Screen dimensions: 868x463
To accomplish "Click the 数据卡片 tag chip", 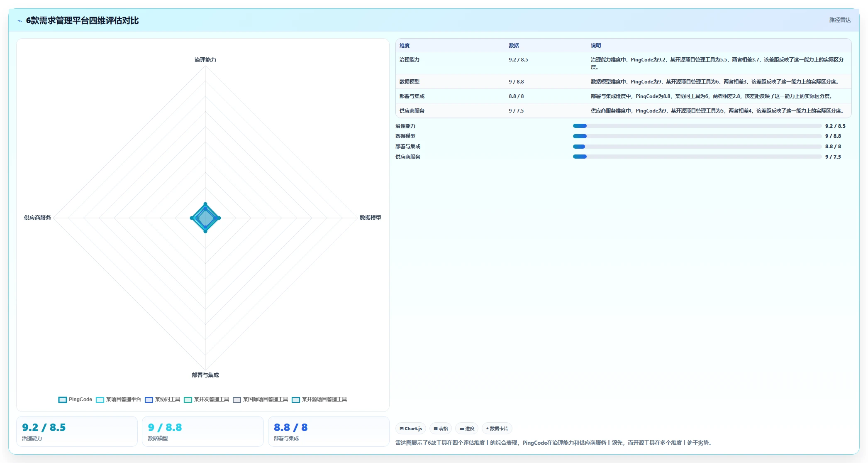I will [497, 429].
